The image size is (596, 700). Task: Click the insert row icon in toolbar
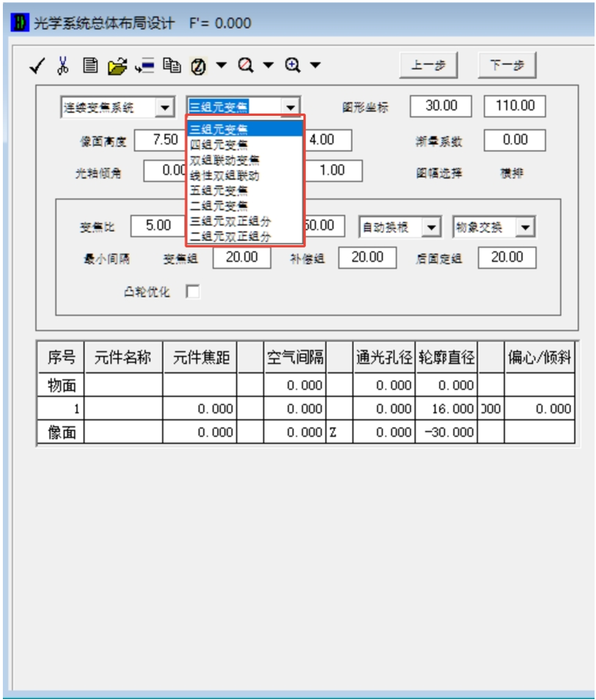145,66
